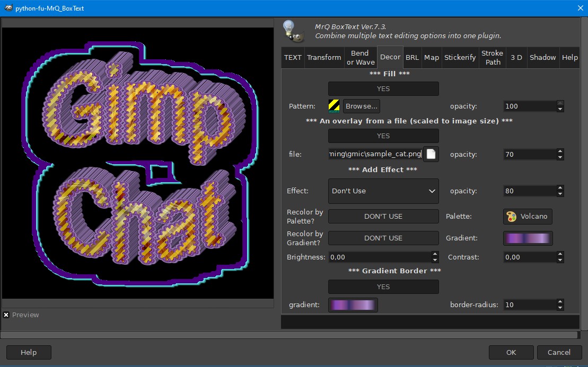Open the 3 D tab
588x367 pixels.
(516, 57)
